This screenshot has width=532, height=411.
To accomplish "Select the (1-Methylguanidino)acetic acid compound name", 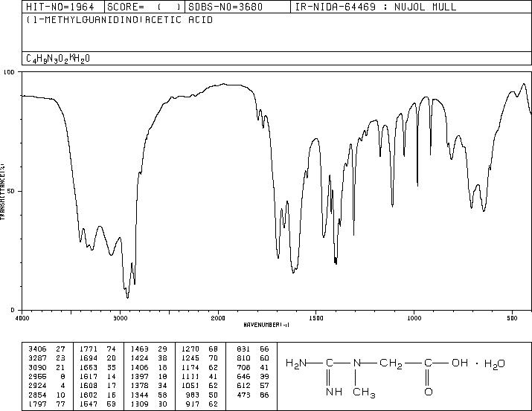I will (x=120, y=19).
